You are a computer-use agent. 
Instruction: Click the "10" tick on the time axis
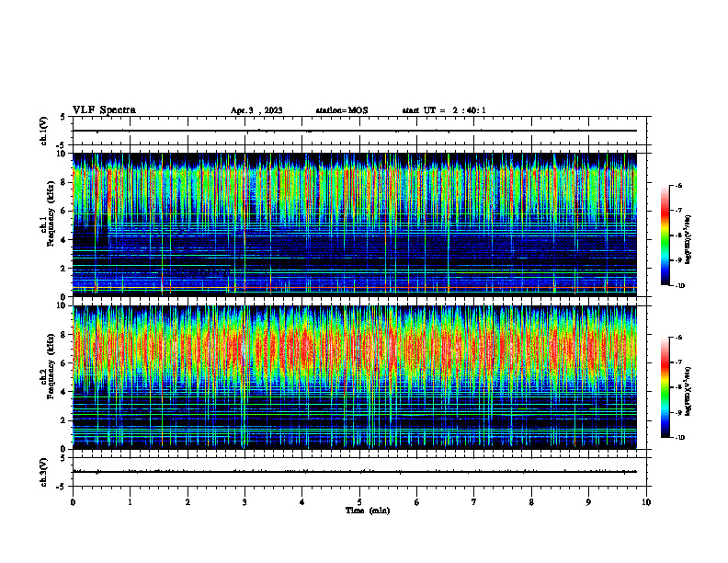[x=646, y=502]
